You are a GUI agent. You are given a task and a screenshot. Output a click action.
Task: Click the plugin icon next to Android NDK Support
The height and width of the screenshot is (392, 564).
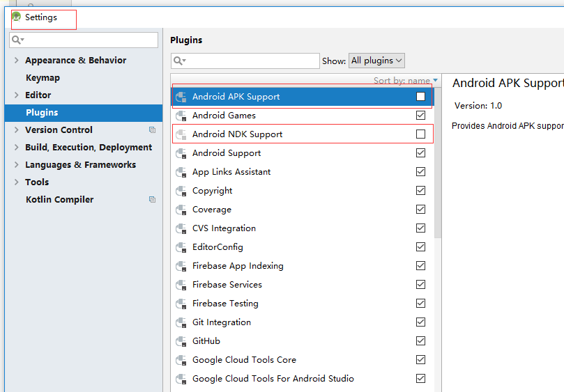(181, 134)
